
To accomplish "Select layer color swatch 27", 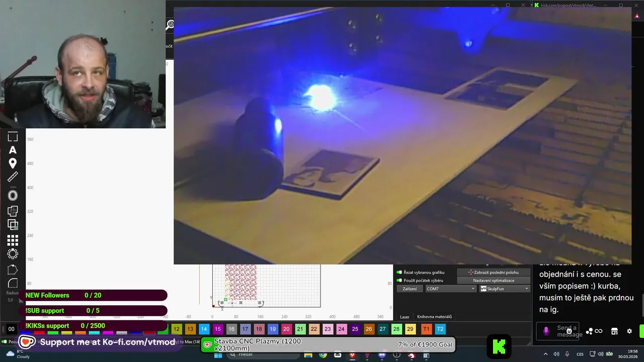I will [x=382, y=329].
